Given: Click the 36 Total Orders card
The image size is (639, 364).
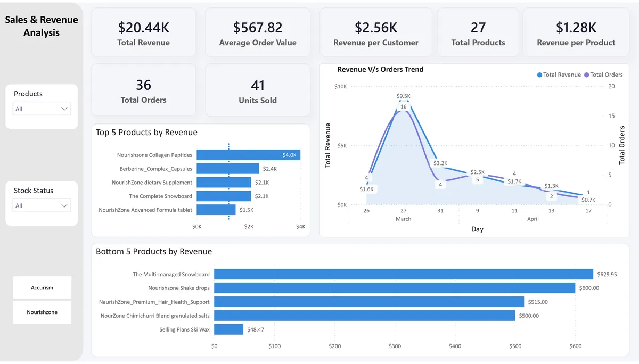Looking at the screenshot, I should point(143,90).
